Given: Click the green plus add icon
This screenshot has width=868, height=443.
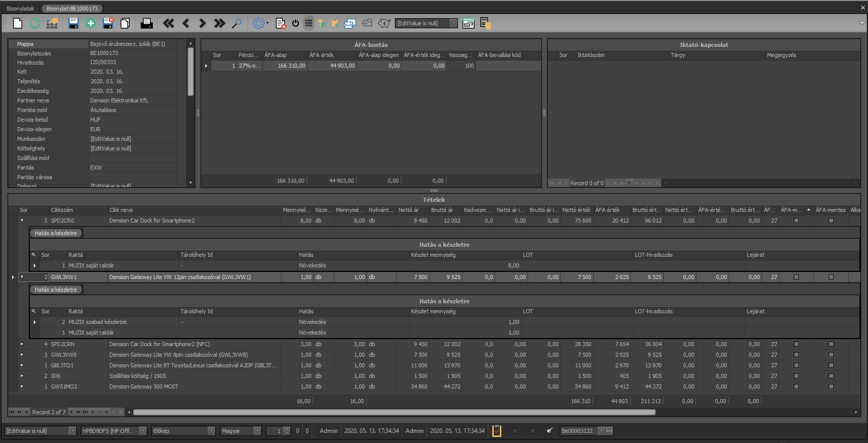Looking at the screenshot, I should click(x=91, y=23).
